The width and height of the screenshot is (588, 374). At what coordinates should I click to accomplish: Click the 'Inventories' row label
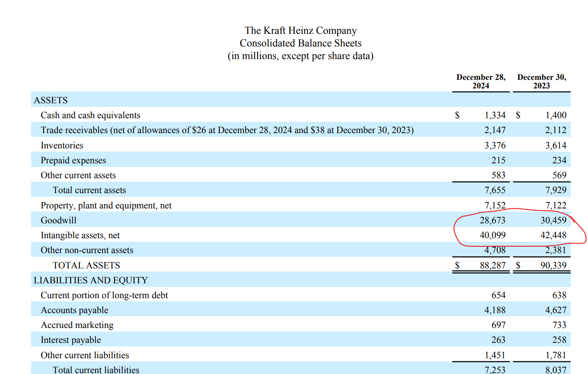pyautogui.click(x=62, y=145)
